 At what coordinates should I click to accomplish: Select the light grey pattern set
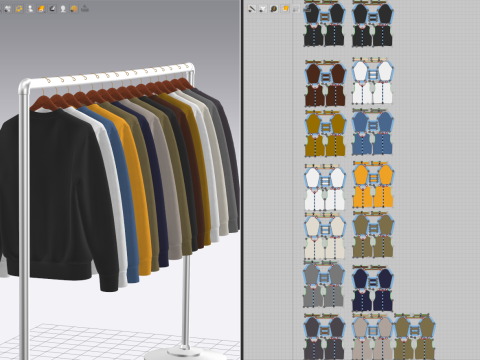click(324, 284)
